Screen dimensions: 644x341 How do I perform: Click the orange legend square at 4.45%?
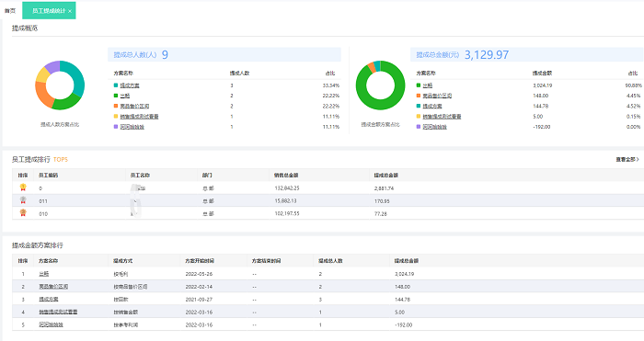tap(419, 96)
